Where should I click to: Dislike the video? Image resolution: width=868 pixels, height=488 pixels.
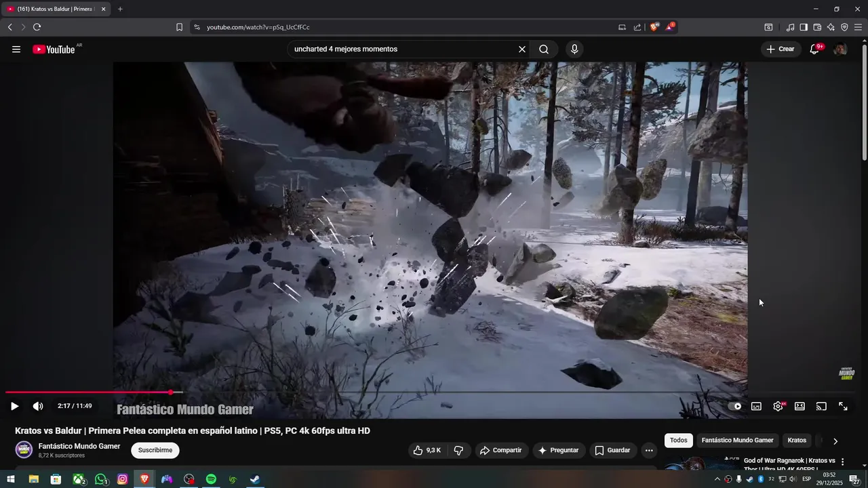(458, 450)
